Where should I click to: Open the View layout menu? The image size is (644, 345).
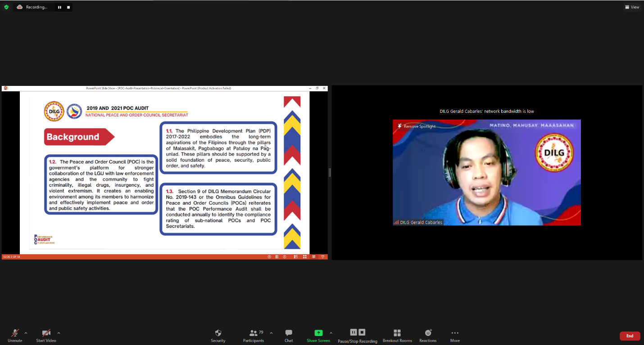(x=632, y=7)
